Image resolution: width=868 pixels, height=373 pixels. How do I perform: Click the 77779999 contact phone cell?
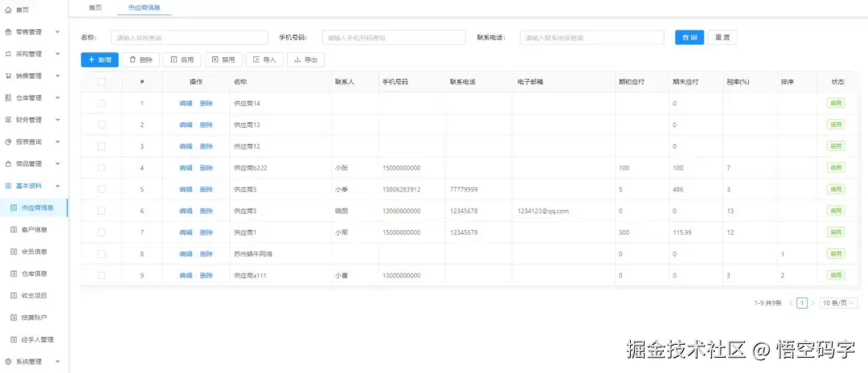(x=464, y=189)
